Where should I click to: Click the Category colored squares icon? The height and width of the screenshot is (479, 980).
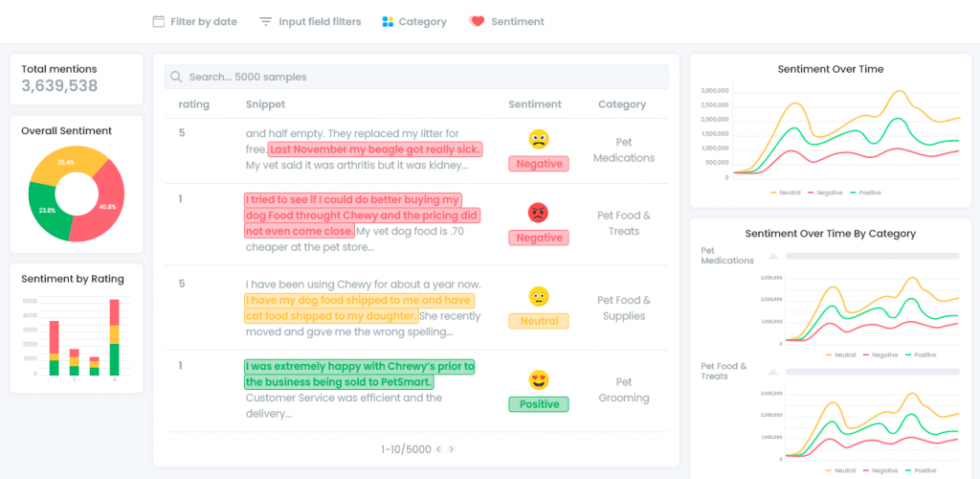coord(388,22)
